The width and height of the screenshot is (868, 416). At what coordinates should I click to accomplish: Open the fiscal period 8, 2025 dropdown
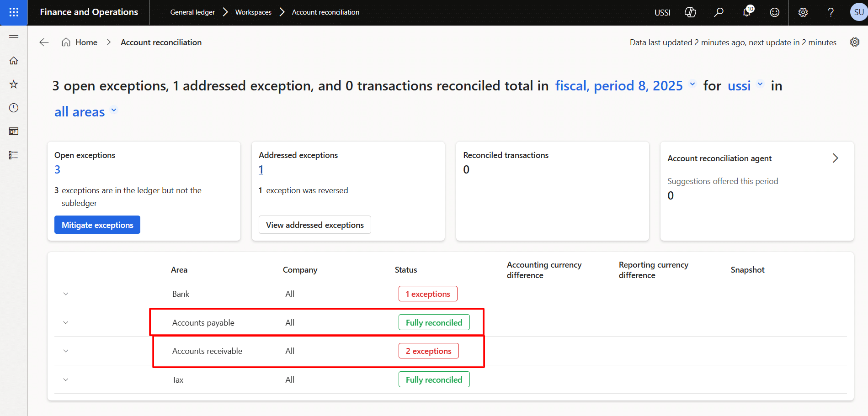[x=625, y=86]
